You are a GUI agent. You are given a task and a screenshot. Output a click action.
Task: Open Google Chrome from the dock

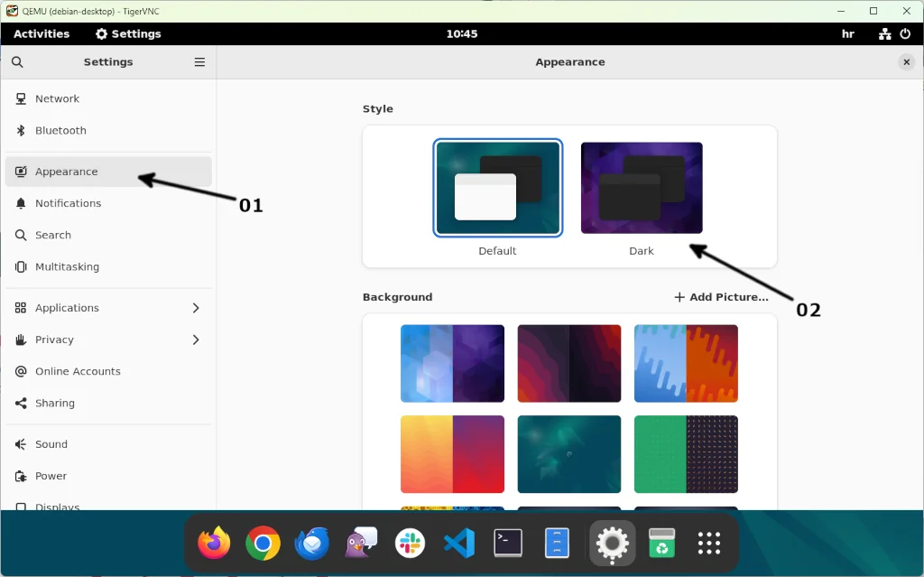[263, 543]
